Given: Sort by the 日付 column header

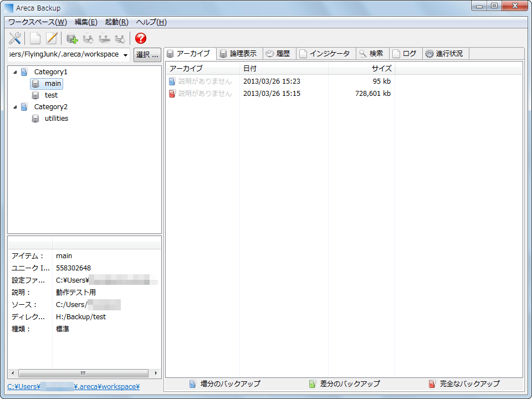Looking at the screenshot, I should coord(284,69).
